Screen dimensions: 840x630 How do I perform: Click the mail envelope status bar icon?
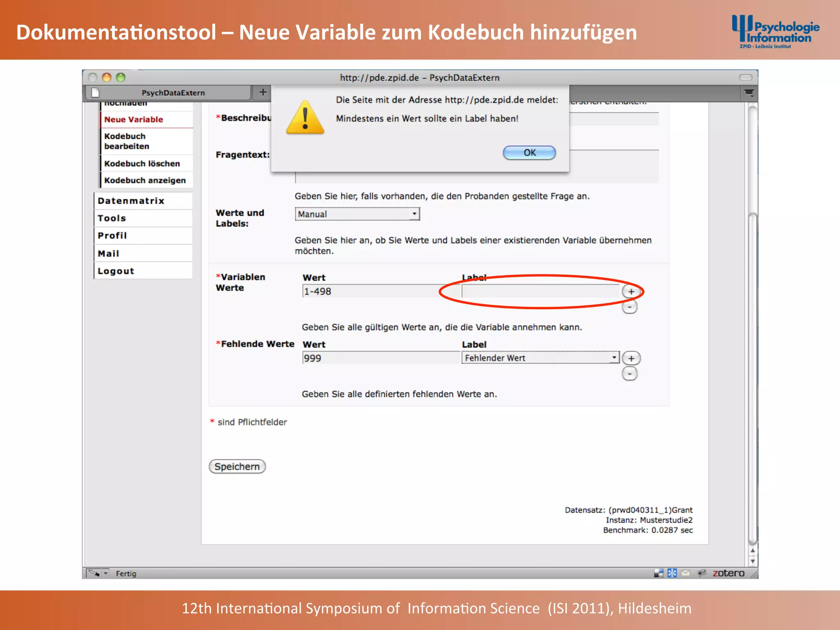[x=685, y=573]
